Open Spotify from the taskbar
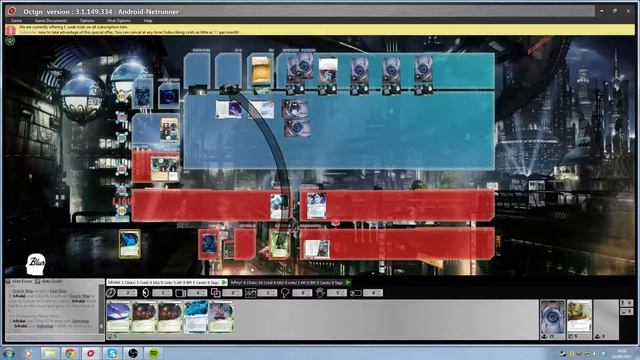The width and height of the screenshot is (640, 360). click(153, 353)
